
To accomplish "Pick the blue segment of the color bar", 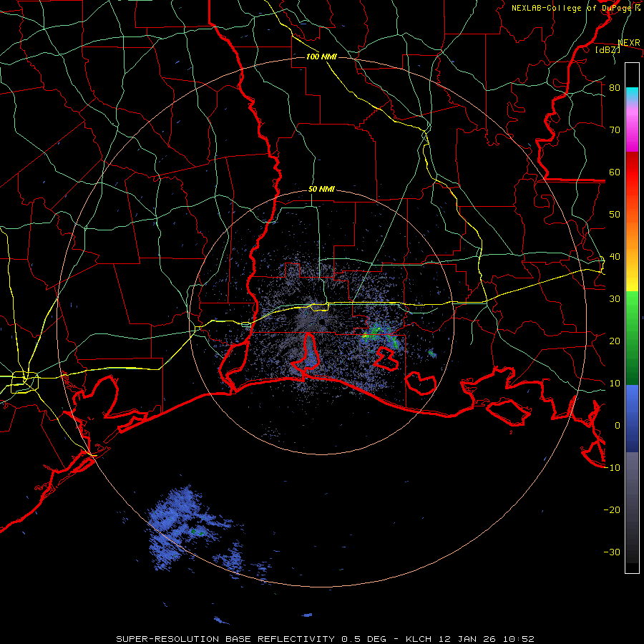I will tap(632, 419).
